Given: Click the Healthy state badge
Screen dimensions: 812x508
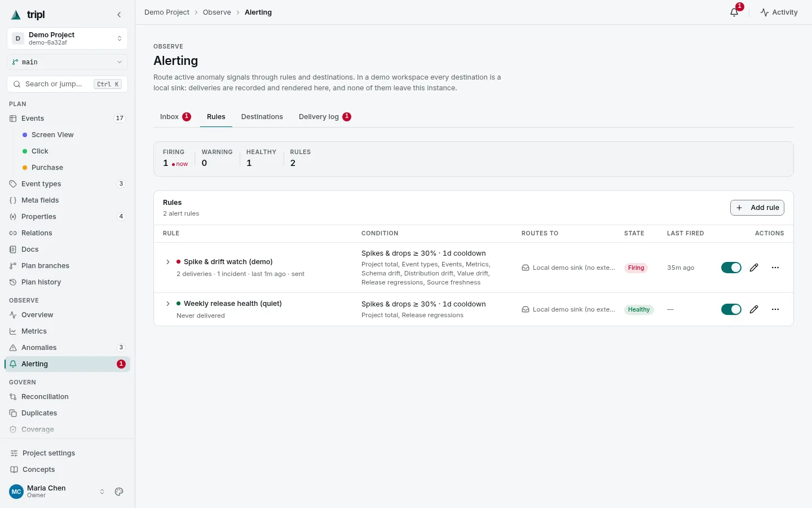Looking at the screenshot, I should (x=639, y=310).
